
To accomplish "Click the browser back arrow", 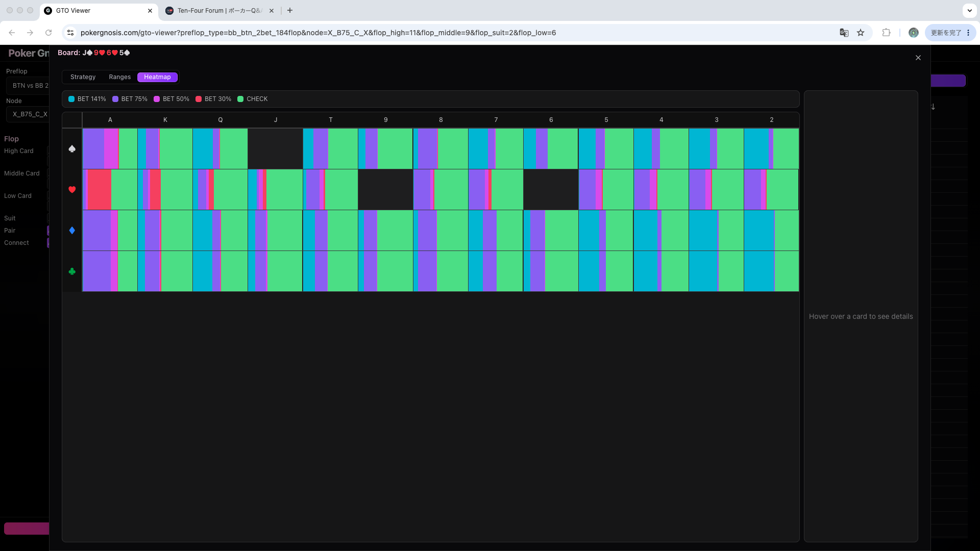I will coord(12,33).
